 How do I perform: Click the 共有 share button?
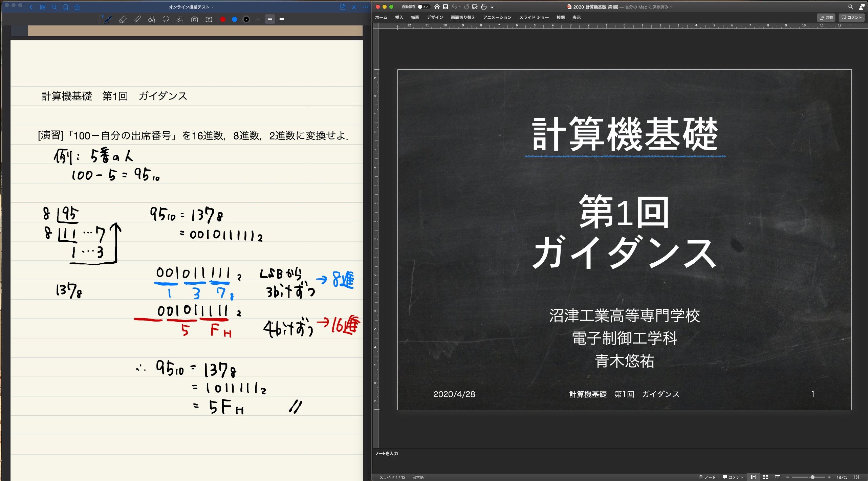(x=826, y=18)
